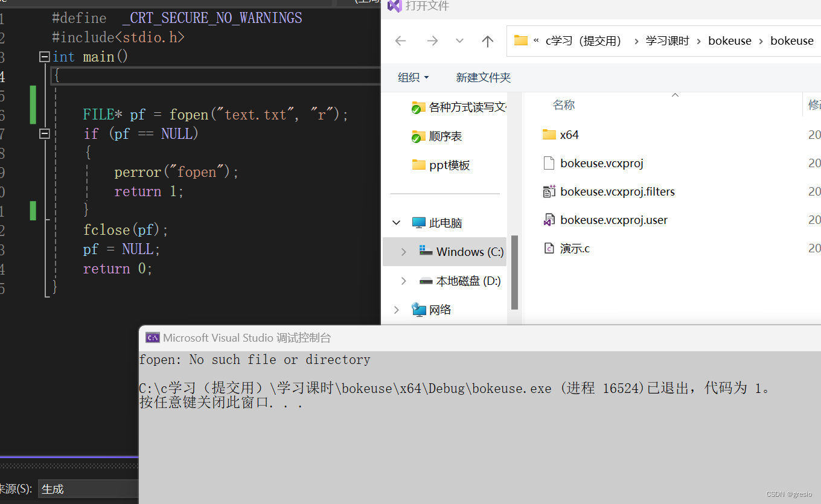Click the fopen code line in editor
Viewport: 821px width, 504px height.
[216, 114]
